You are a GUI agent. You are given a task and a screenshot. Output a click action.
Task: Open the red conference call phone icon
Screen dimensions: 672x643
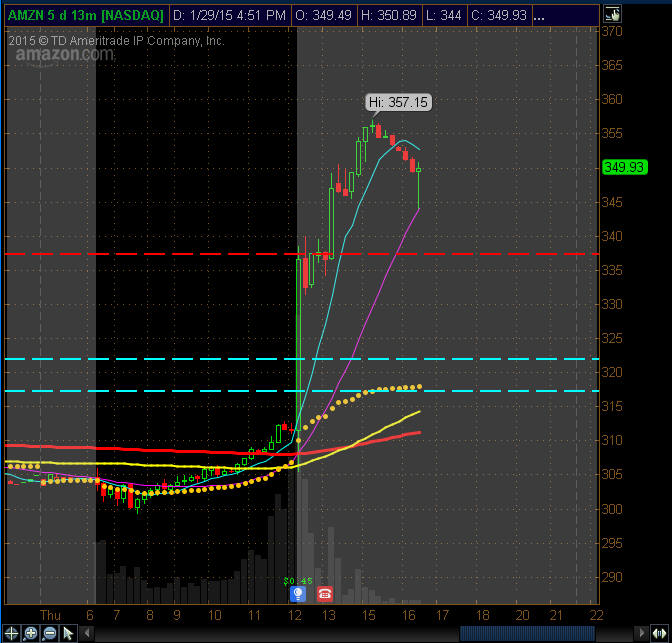324,594
